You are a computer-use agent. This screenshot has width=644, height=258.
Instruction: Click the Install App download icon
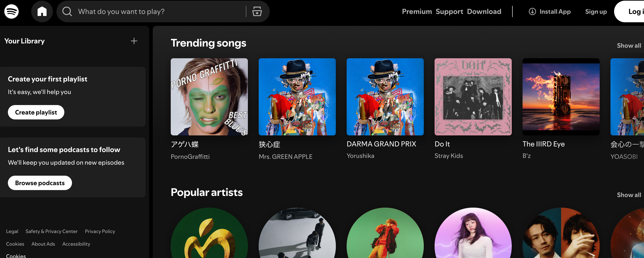(x=532, y=11)
